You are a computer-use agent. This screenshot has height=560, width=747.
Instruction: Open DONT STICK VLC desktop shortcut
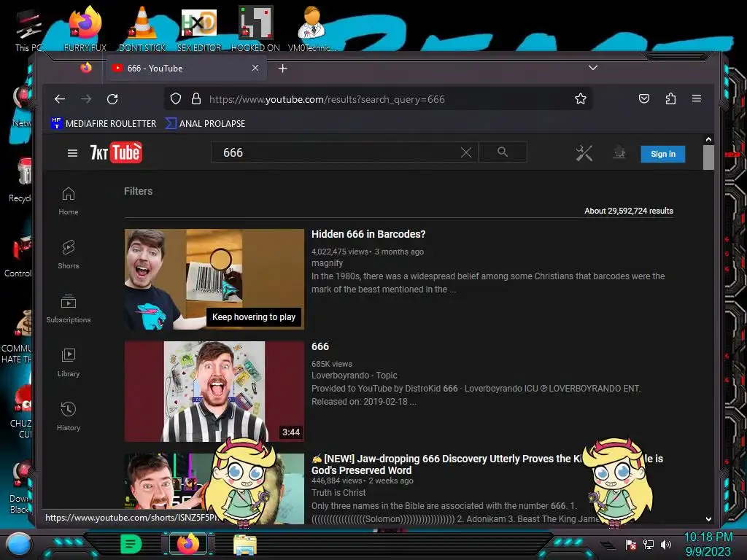142,28
